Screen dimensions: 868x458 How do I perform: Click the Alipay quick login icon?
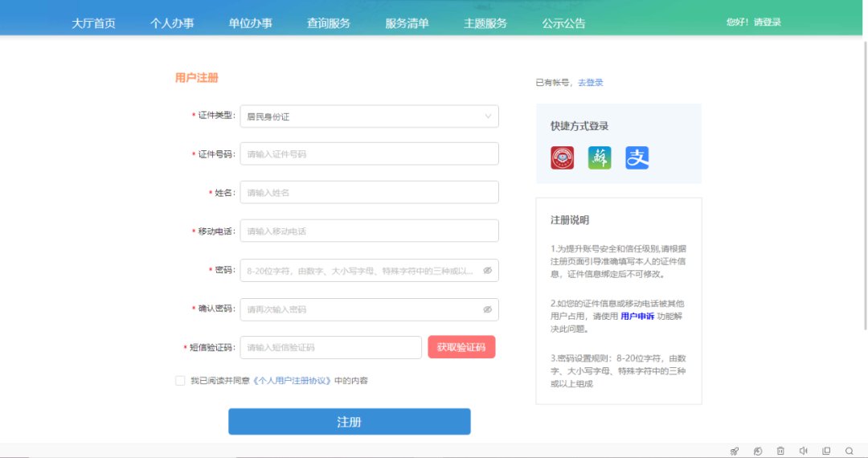click(x=637, y=157)
